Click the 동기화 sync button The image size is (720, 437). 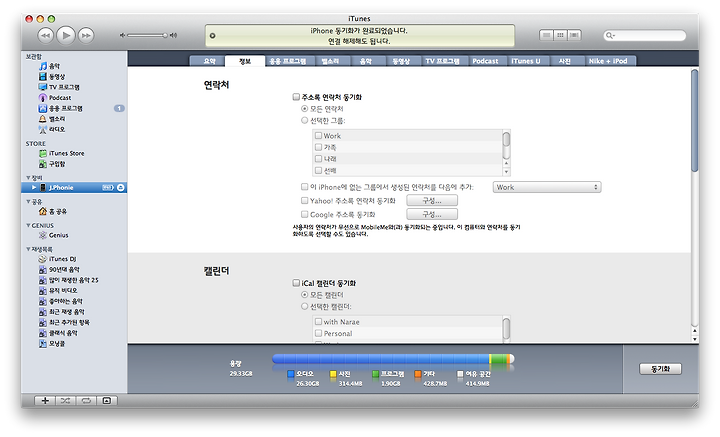(660, 369)
